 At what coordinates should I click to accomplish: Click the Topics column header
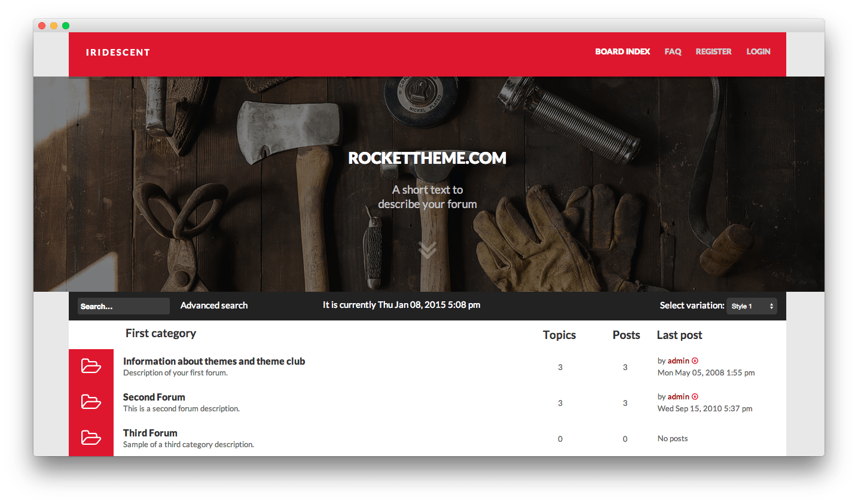559,335
